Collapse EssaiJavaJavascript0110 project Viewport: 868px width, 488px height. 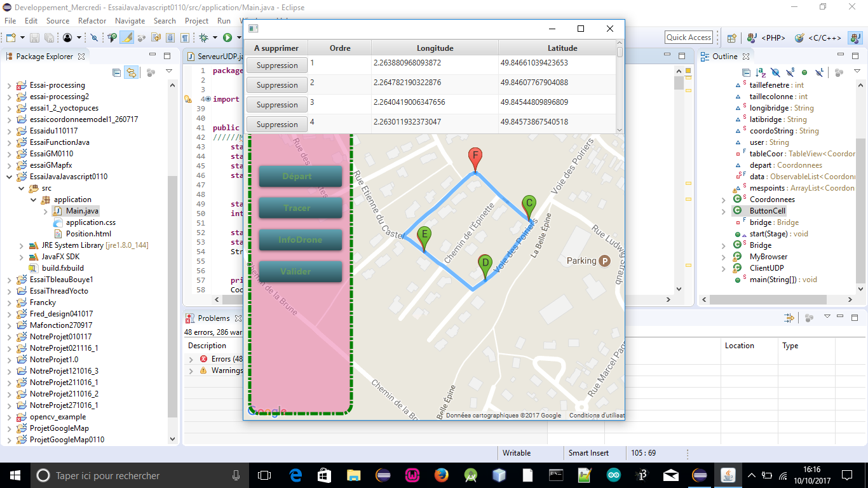click(x=9, y=177)
